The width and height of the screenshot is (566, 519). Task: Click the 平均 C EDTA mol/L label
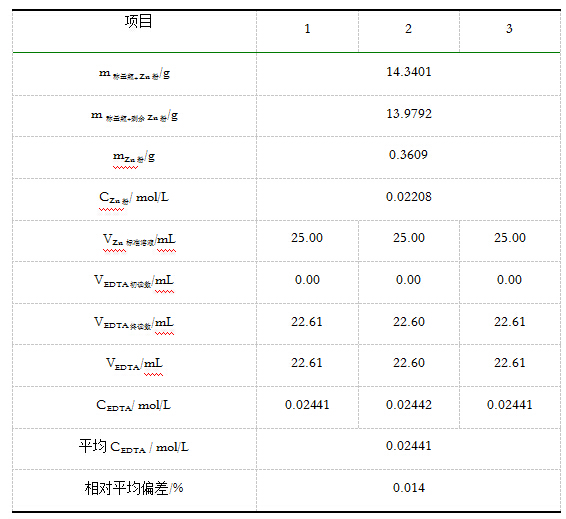point(134,447)
